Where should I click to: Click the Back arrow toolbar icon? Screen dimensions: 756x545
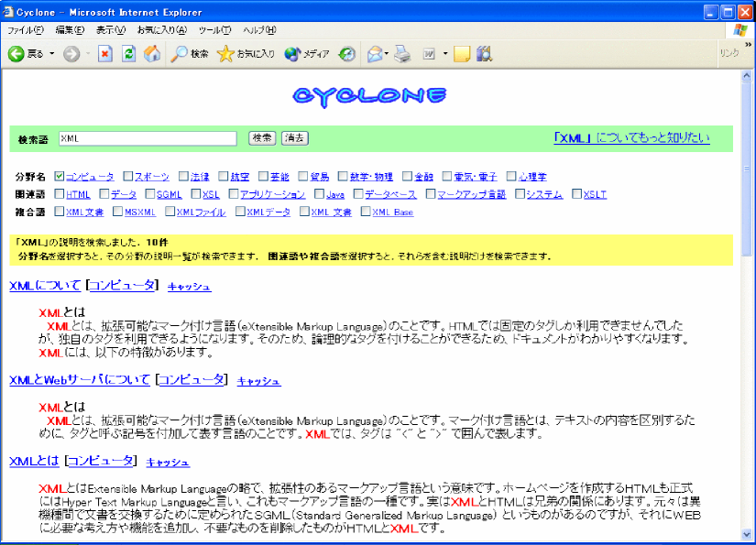(16, 54)
